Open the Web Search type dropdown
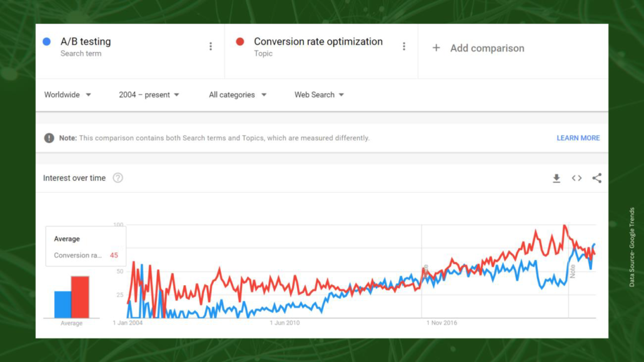The image size is (644, 362). pos(315,94)
